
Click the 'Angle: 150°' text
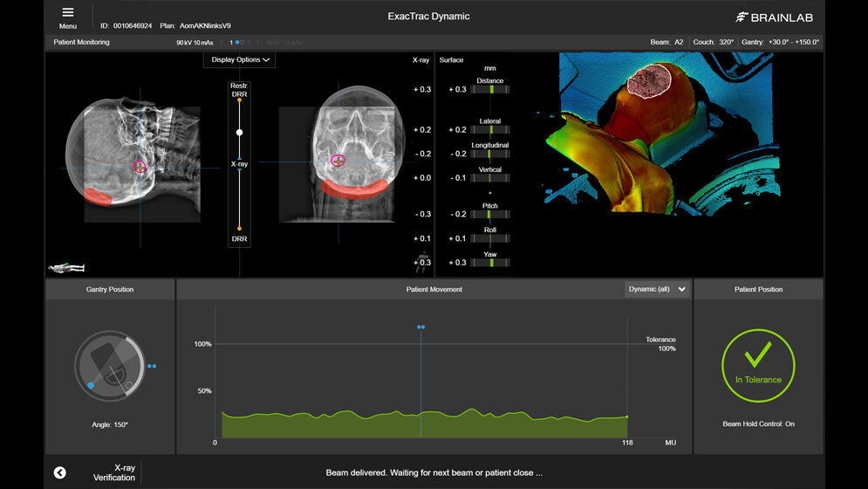click(110, 424)
